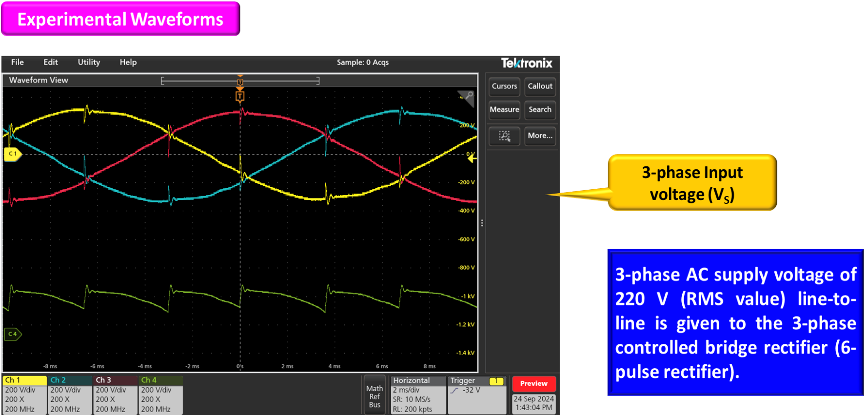Click the trigger slope edge icon
868x415 pixels.
coord(454,391)
